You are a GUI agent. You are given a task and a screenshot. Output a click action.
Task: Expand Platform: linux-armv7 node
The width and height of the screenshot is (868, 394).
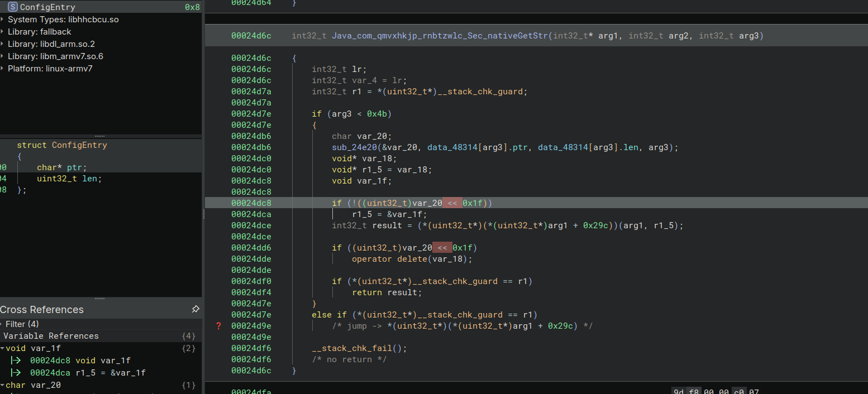pyautogui.click(x=3, y=69)
